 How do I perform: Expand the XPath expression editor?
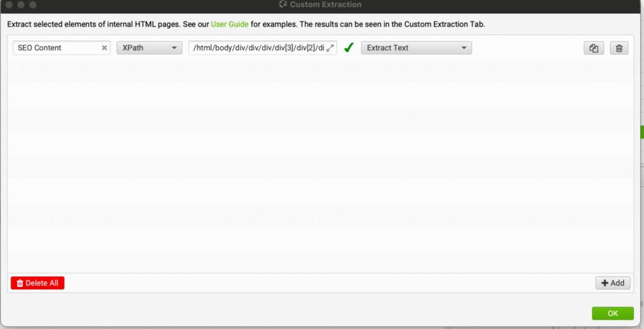pos(331,48)
